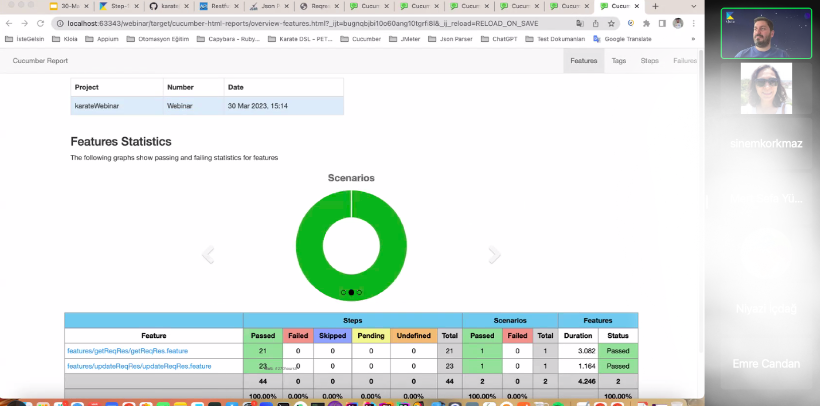The image size is (820, 406).
Task: Go back with the browser back arrow
Action: (9, 24)
